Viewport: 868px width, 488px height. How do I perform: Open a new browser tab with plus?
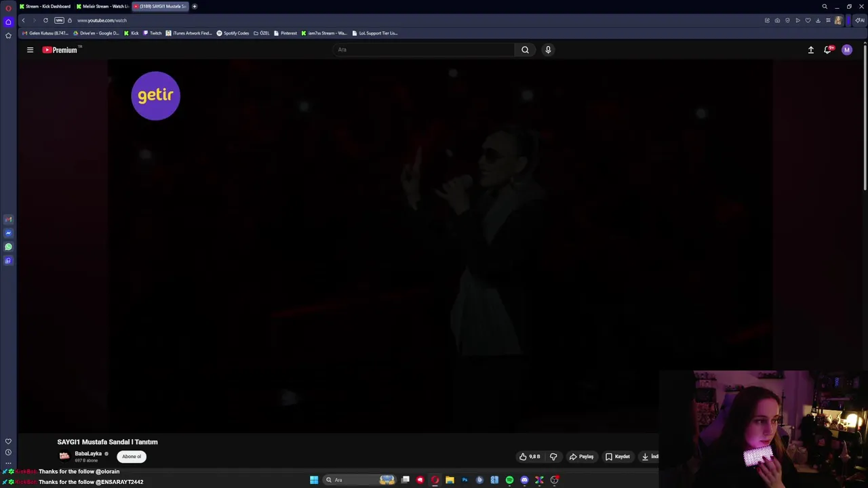coord(195,6)
